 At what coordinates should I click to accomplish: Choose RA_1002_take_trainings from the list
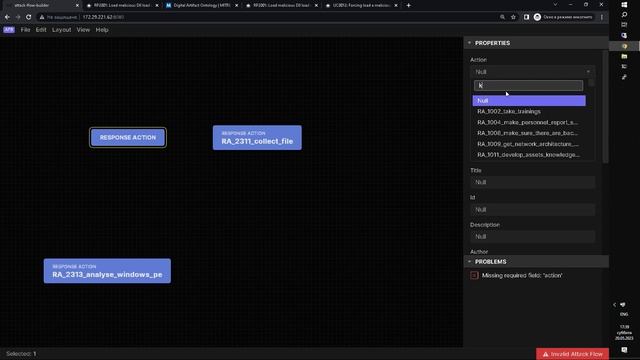point(529,111)
